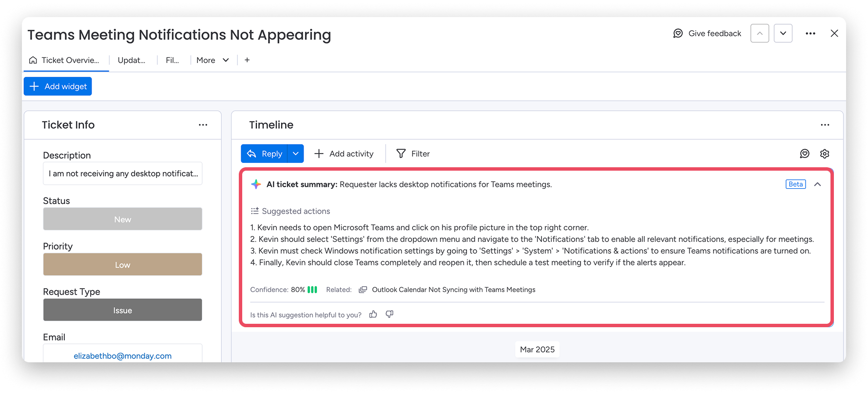Switch to the Updates tab
Viewport: 868px width, 394px height.
(132, 60)
